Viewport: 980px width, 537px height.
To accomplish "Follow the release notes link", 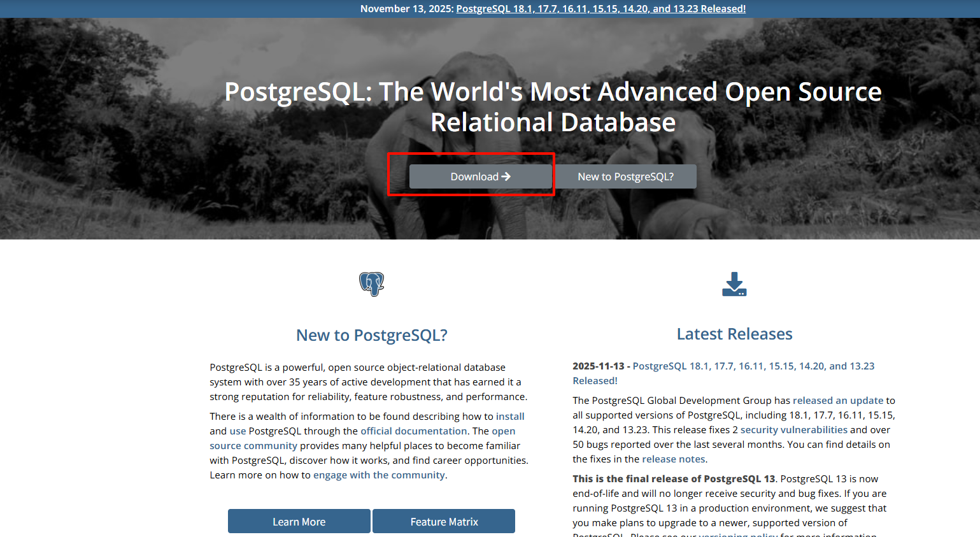I will click(x=674, y=459).
